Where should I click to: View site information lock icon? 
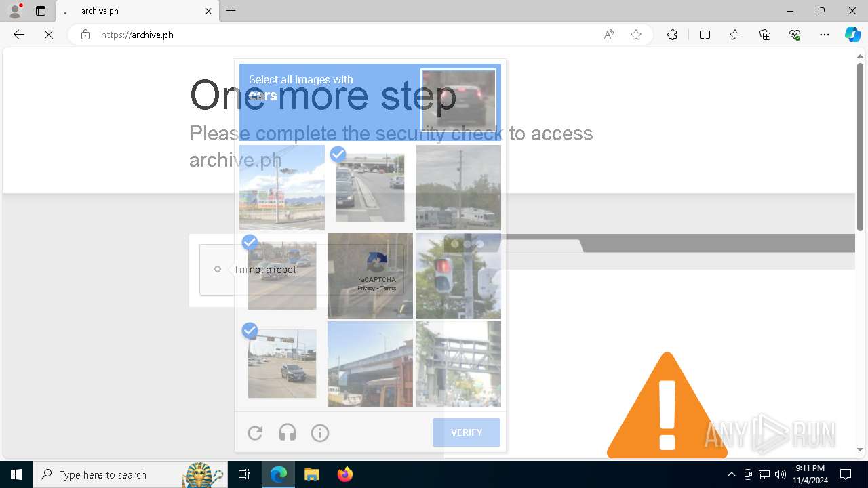[85, 35]
